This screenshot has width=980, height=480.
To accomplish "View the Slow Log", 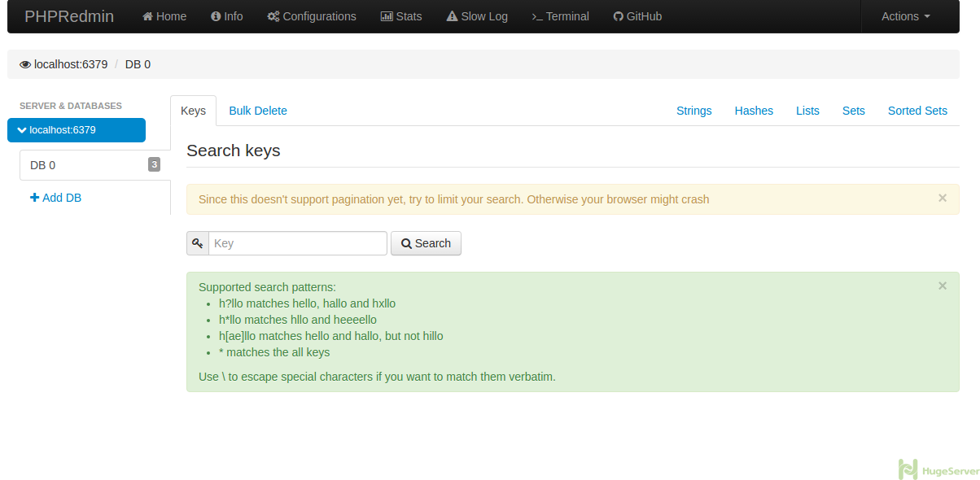I will click(x=477, y=16).
